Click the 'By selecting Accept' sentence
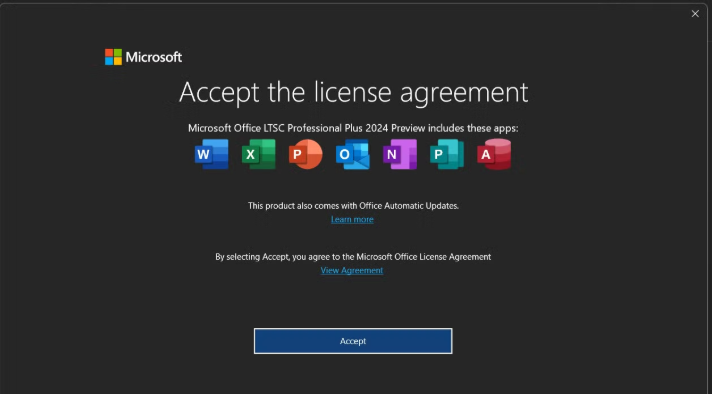712x394 pixels. [353, 257]
